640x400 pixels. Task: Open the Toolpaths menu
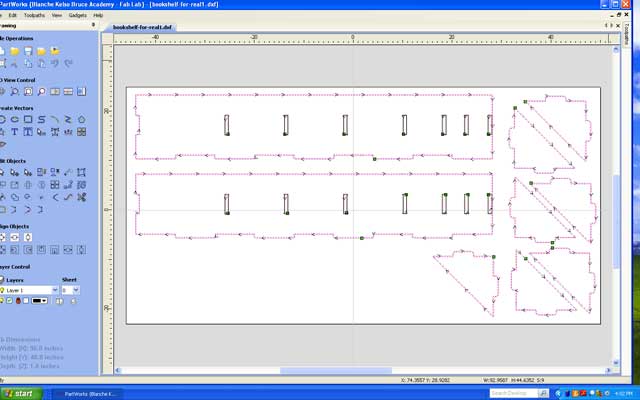pyautogui.click(x=34, y=15)
